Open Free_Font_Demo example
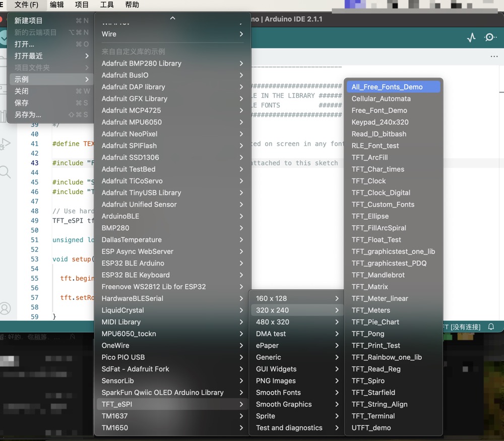Screen dimensions: 504x441 [394, 110]
